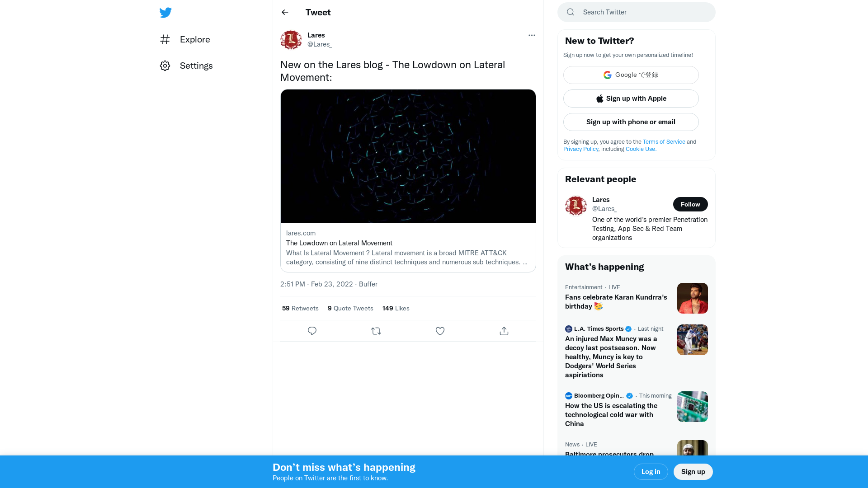Open the Lateral Movement link card image
This screenshot has height=488, width=868.
[x=408, y=156]
